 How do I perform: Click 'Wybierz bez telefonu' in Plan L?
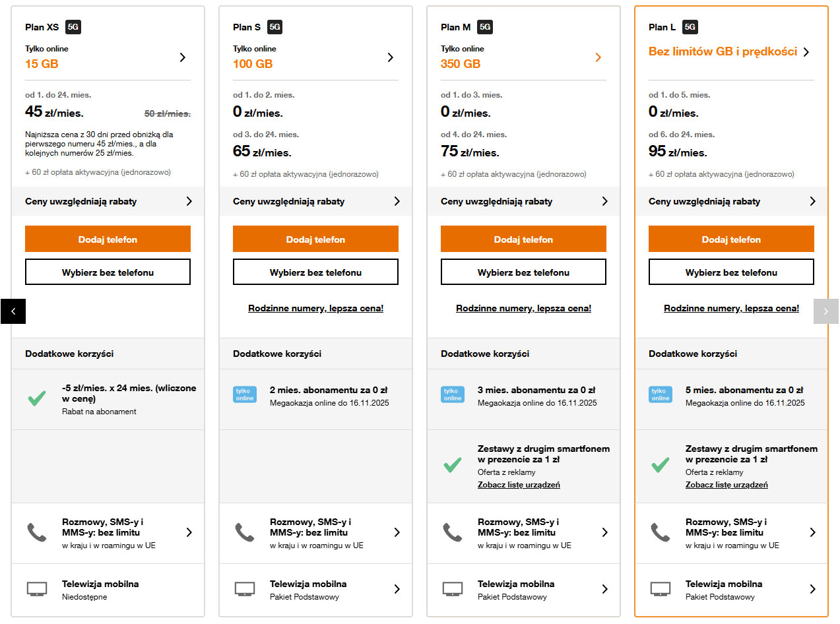tap(731, 272)
